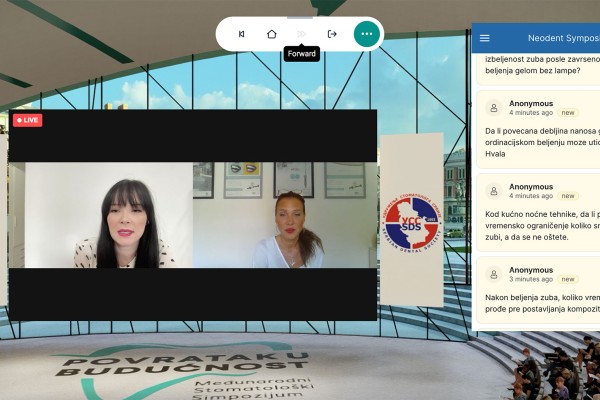Click the Back navigation icon

pos(241,34)
